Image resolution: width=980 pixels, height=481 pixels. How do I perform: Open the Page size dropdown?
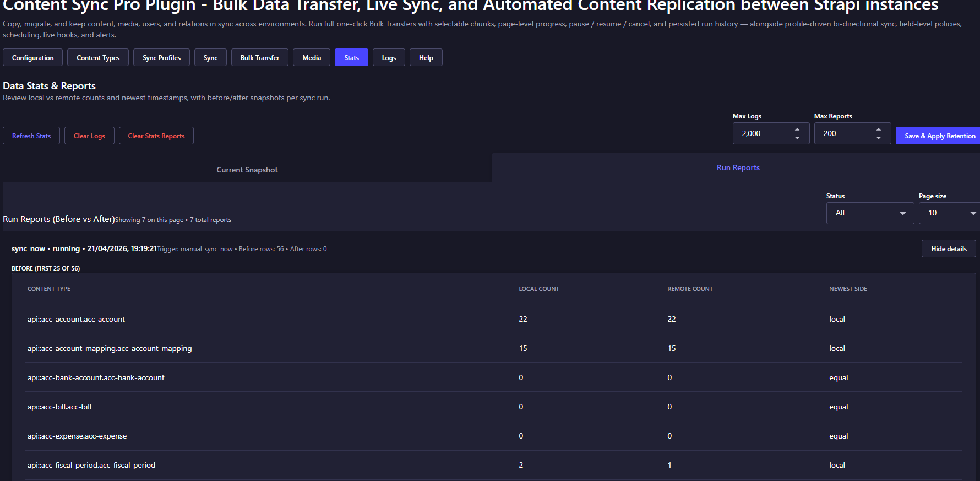pyautogui.click(x=950, y=213)
